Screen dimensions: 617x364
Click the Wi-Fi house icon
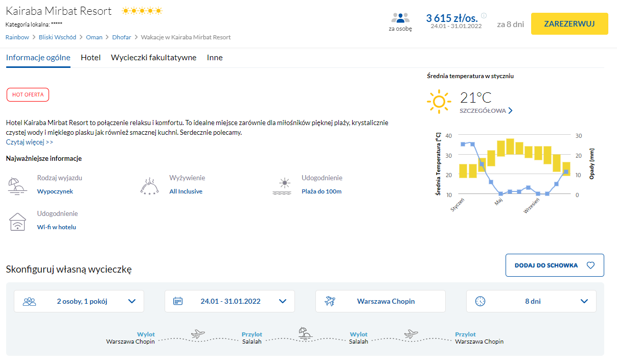[17, 222]
